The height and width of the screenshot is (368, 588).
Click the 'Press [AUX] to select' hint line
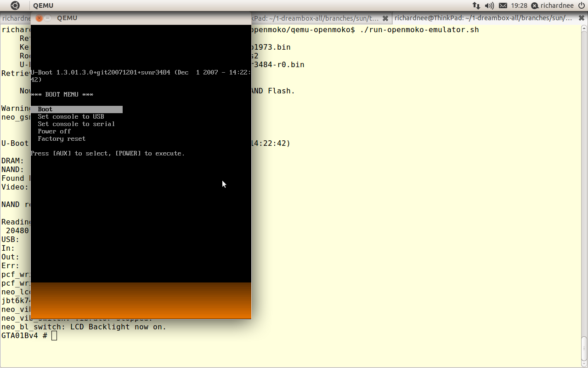(x=107, y=153)
